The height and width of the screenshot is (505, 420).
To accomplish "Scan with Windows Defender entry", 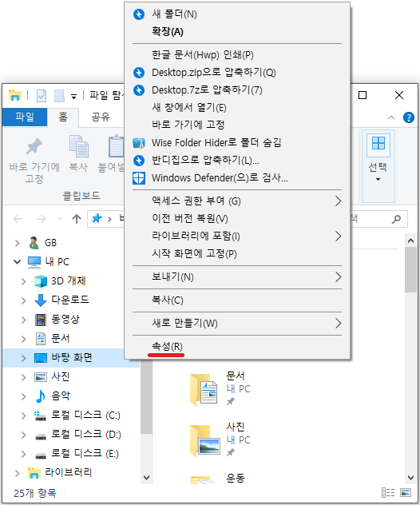I will tap(237, 177).
